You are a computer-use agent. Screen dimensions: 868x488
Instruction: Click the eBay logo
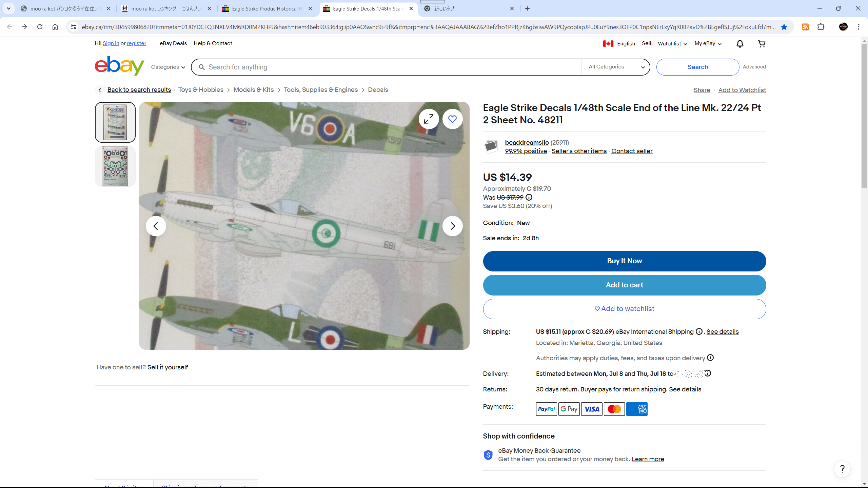coord(119,66)
